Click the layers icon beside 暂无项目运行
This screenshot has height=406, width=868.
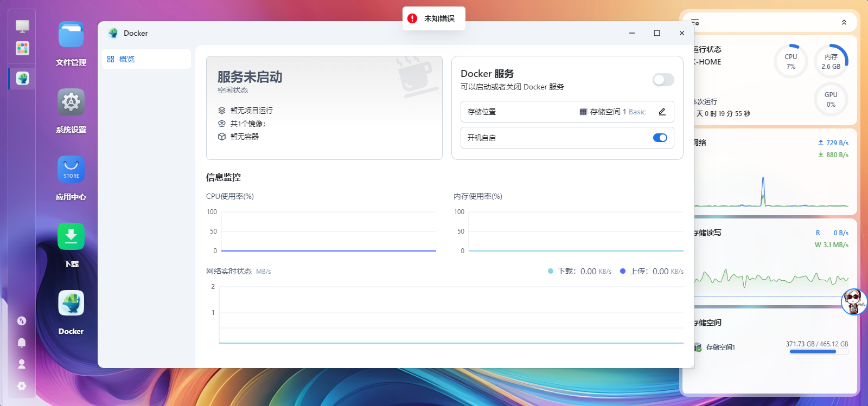point(222,111)
